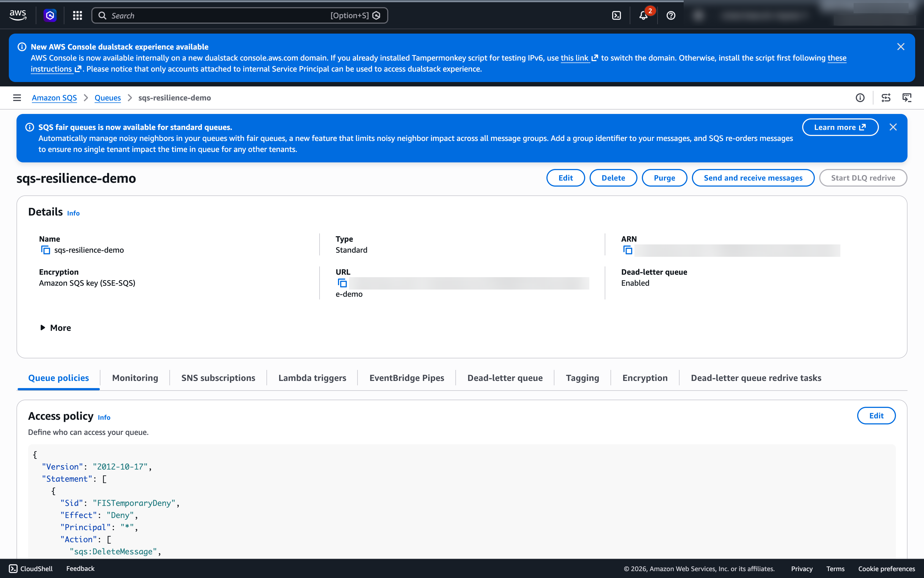The height and width of the screenshot is (578, 924).
Task: Open Dead-letter queue redrive tasks tab
Action: click(756, 378)
